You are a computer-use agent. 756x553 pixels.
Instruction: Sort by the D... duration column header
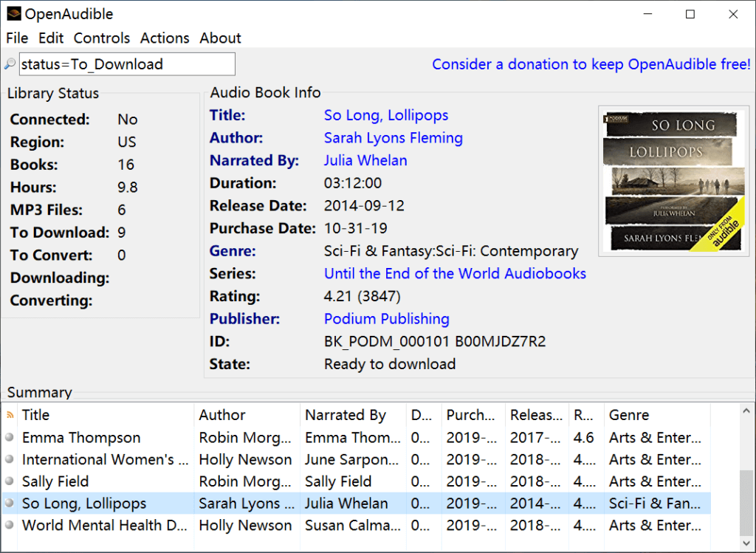[424, 415]
